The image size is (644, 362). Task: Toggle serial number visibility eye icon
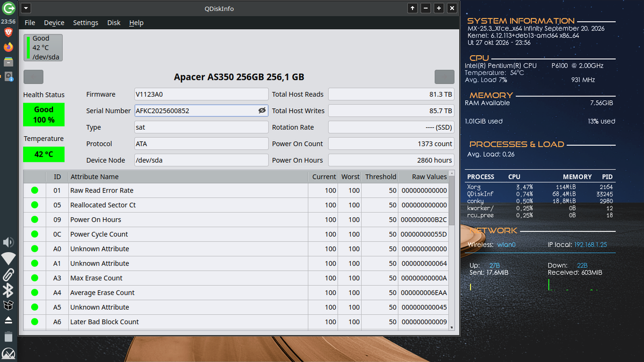(x=262, y=111)
